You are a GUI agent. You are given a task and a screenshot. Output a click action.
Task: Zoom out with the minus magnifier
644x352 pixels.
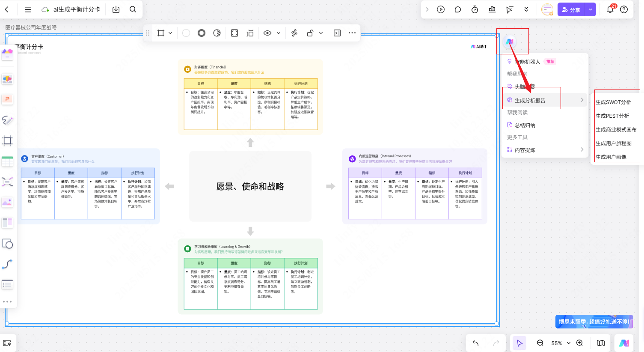[x=540, y=343]
